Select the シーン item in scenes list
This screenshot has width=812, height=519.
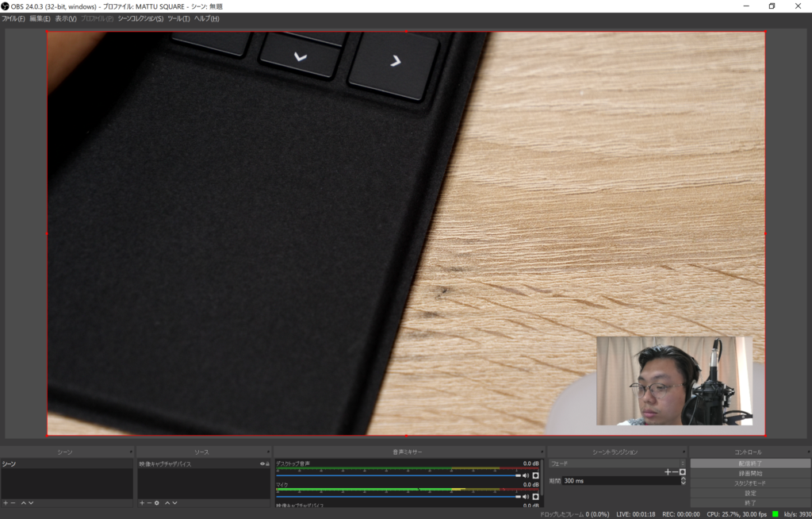point(67,464)
